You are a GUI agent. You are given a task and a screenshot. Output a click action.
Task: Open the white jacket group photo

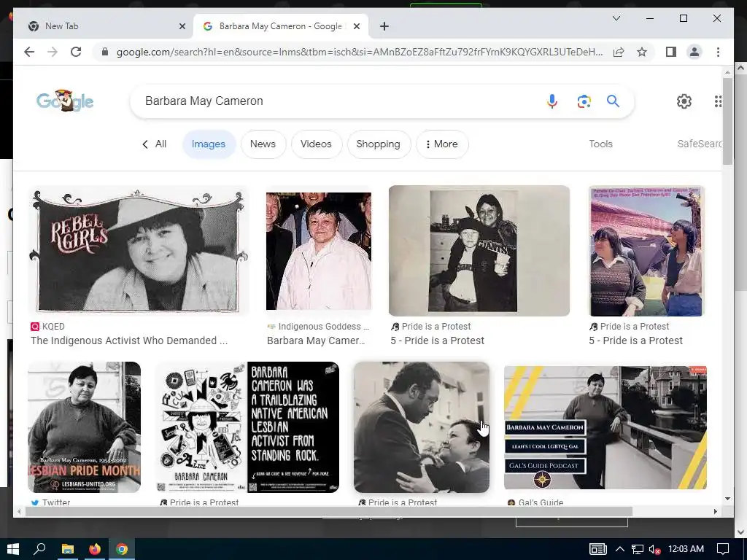319,251
